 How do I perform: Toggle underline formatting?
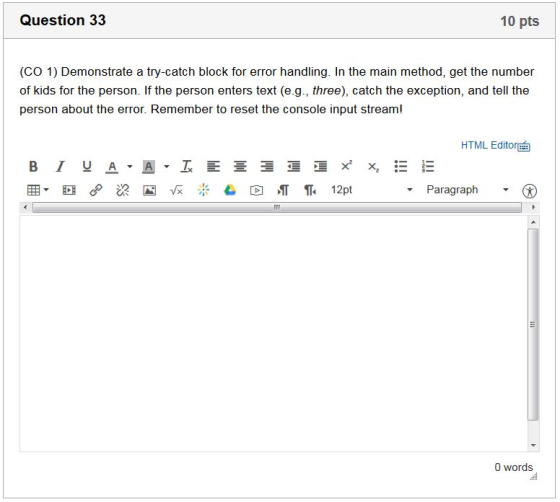pos(87,166)
